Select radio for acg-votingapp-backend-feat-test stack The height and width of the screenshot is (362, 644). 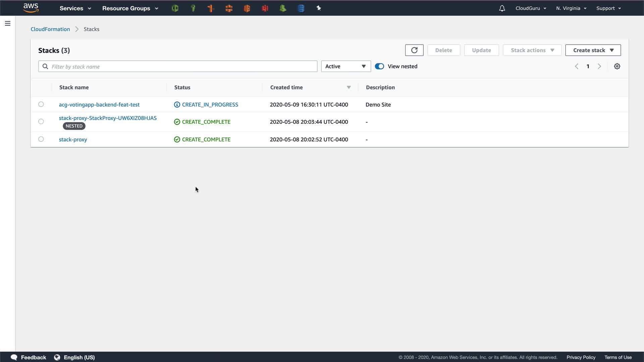41,104
